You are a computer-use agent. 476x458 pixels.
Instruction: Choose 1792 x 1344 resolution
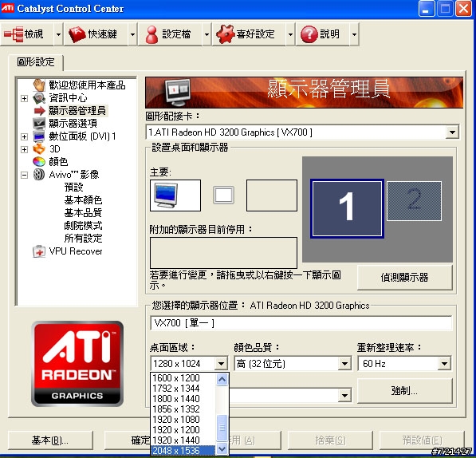(183, 389)
